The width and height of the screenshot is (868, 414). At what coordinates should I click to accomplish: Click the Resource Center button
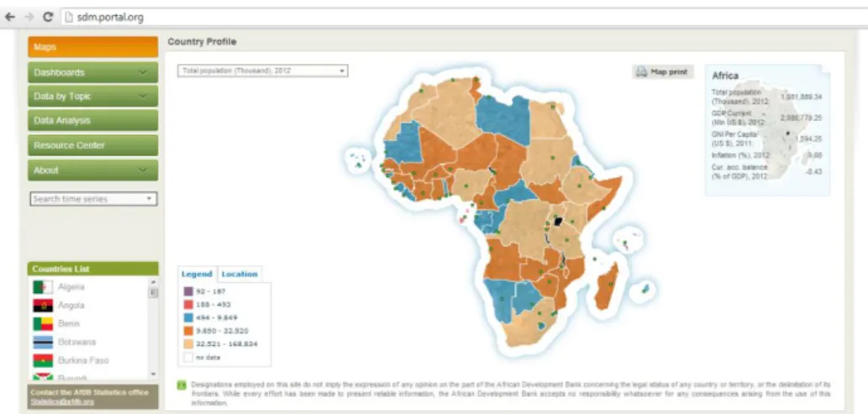(x=93, y=145)
